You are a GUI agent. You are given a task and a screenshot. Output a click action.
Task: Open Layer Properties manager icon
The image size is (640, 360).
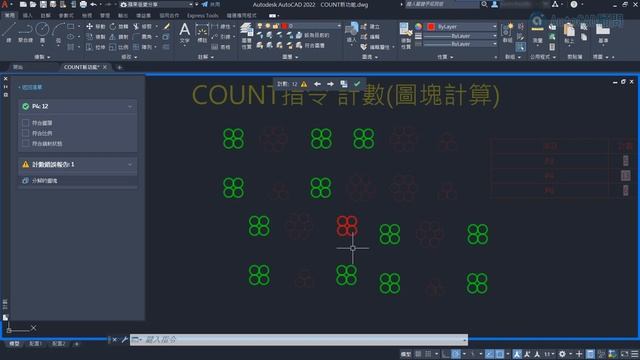coord(246,35)
